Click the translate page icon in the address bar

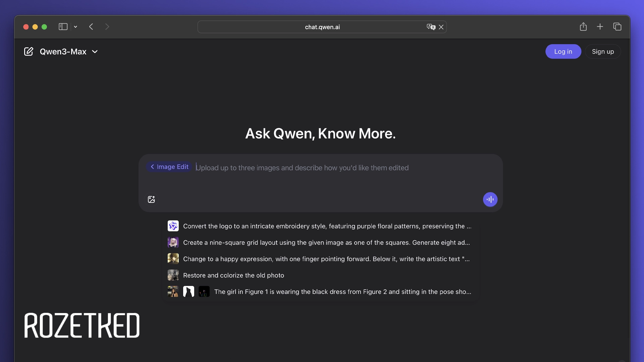431,27
